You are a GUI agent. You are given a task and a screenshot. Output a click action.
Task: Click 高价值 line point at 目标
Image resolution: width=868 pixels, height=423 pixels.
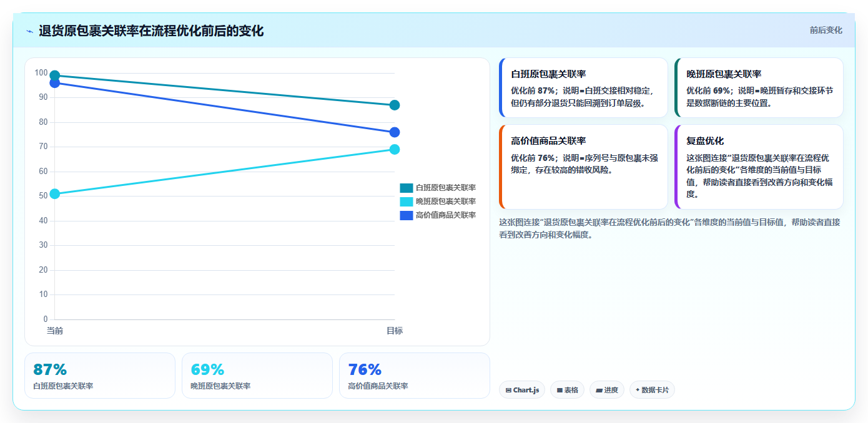tap(395, 132)
